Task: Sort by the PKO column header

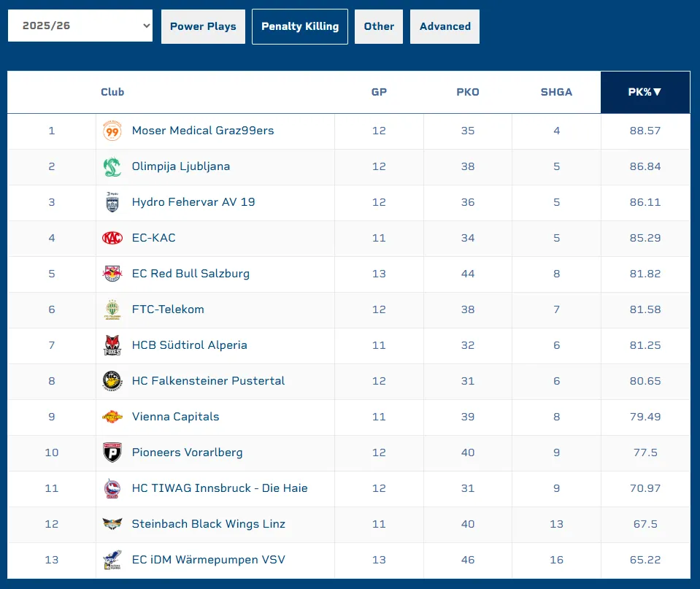Action: coord(468,93)
